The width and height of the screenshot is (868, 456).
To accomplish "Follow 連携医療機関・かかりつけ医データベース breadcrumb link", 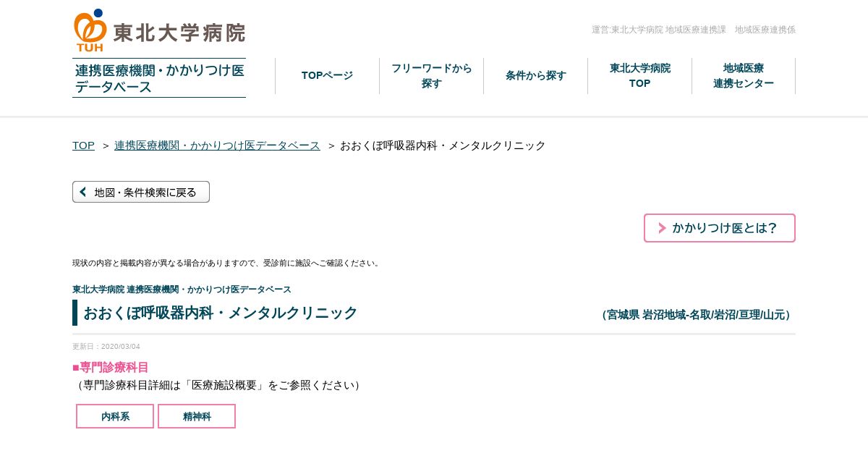I will click(x=217, y=145).
